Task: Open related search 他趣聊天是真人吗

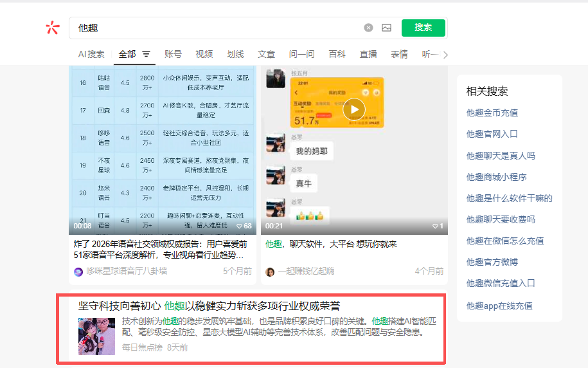Action: click(501, 156)
